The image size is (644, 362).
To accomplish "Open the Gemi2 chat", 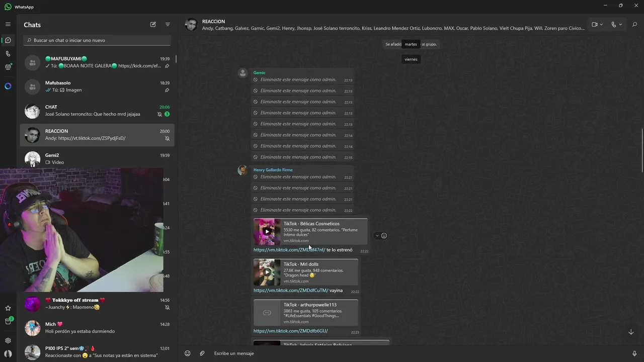I will click(x=97, y=159).
